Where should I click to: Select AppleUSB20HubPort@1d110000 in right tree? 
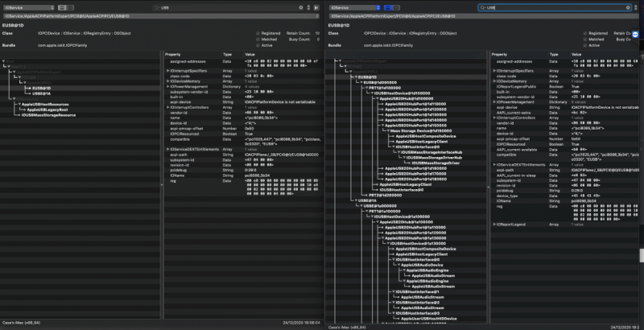(x=415, y=104)
